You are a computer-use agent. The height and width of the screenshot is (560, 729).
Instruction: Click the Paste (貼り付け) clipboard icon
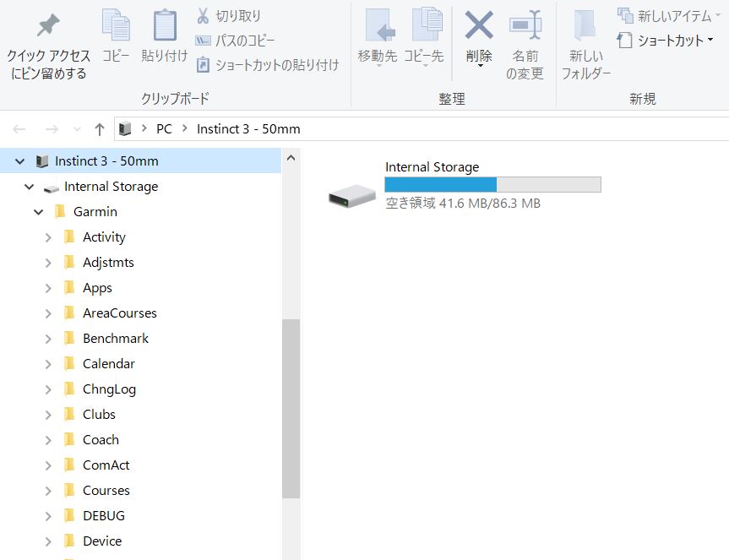[165, 24]
